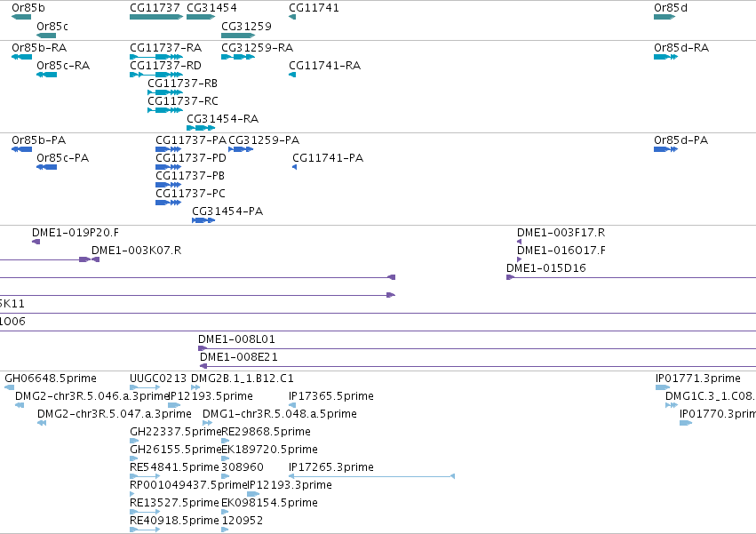Click the CG11737-PB protein feature

[168, 185]
